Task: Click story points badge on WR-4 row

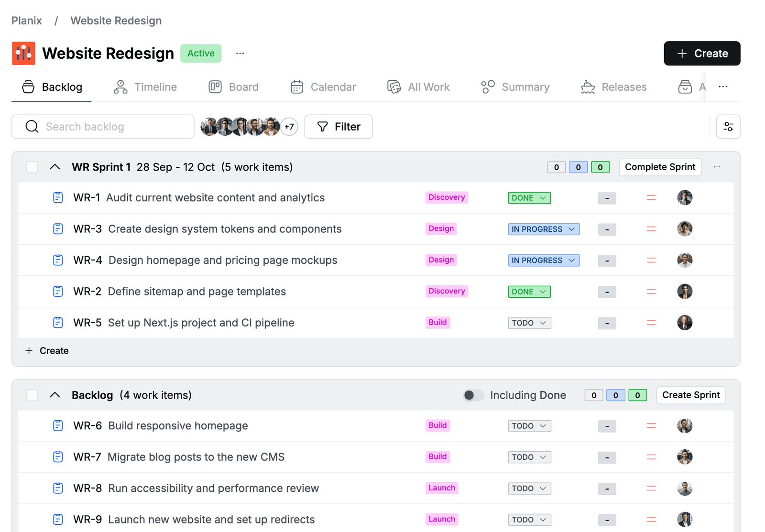Action: (x=607, y=261)
